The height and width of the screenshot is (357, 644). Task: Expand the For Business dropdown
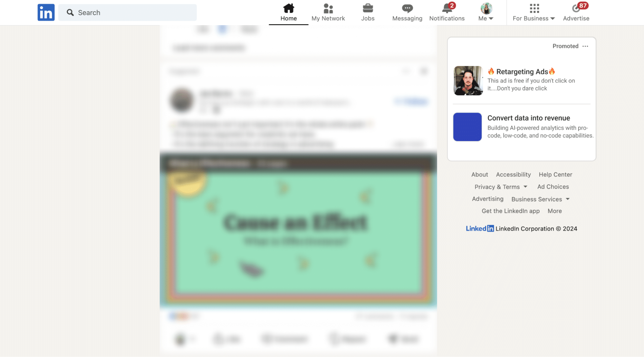pos(533,18)
